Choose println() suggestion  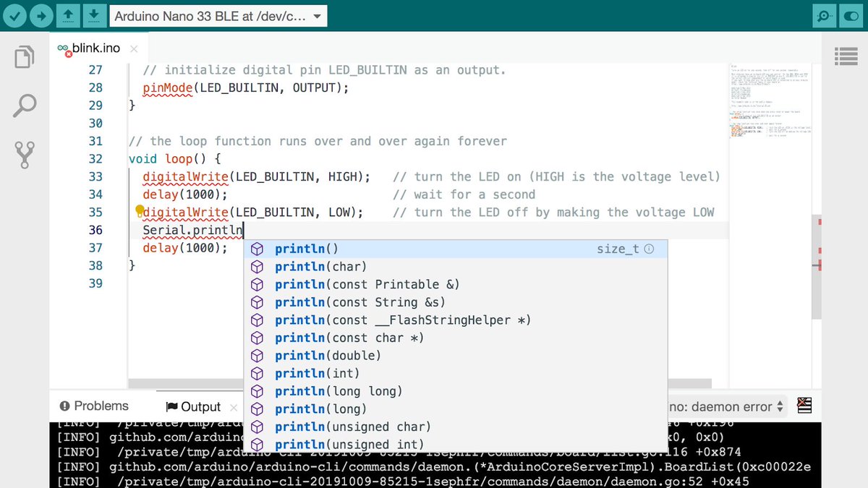(x=455, y=249)
